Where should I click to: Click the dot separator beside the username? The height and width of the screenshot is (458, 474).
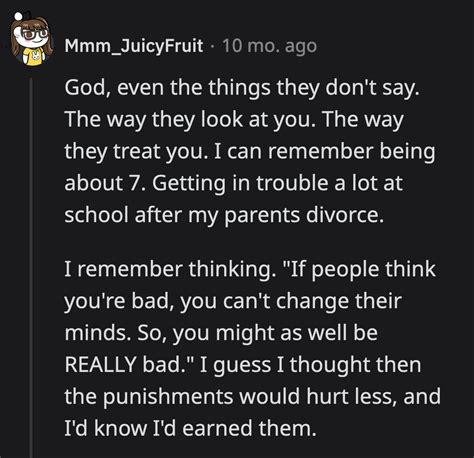[x=212, y=46]
